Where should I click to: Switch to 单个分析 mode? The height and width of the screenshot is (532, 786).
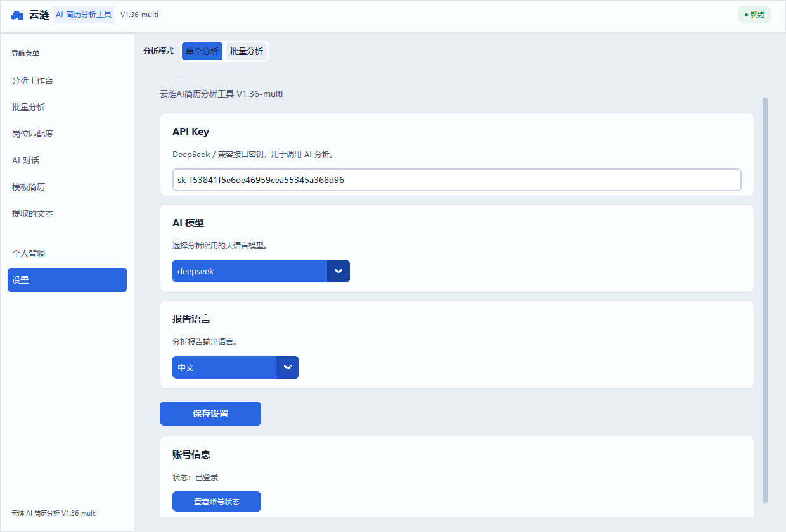point(202,51)
